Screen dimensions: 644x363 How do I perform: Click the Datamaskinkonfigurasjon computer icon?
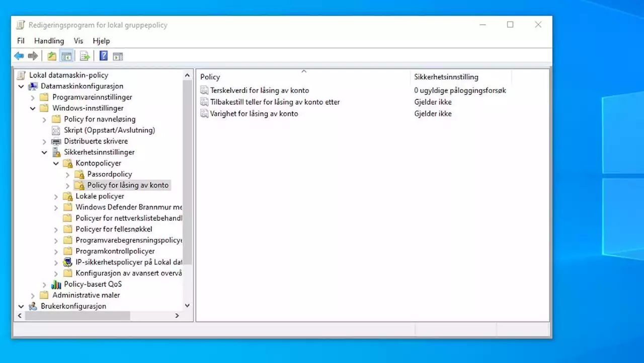coord(33,86)
